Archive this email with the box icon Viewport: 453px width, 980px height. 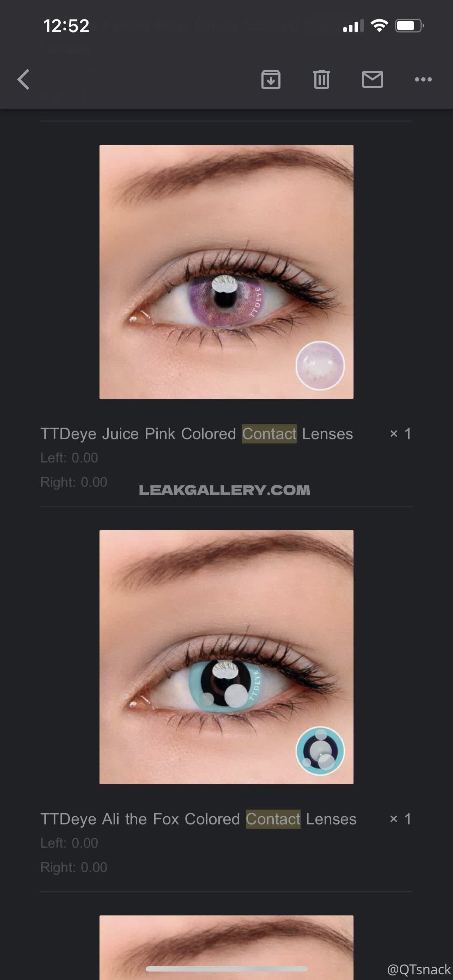(271, 79)
